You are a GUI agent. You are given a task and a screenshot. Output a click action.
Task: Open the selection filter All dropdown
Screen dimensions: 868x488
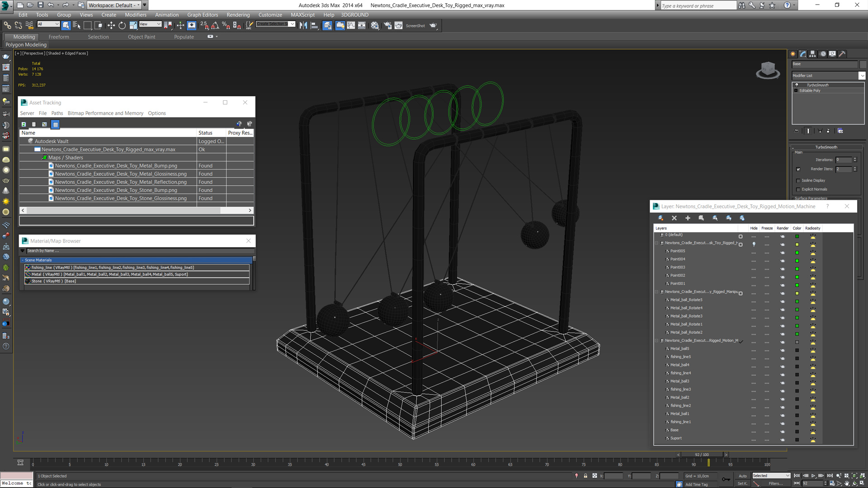point(48,24)
